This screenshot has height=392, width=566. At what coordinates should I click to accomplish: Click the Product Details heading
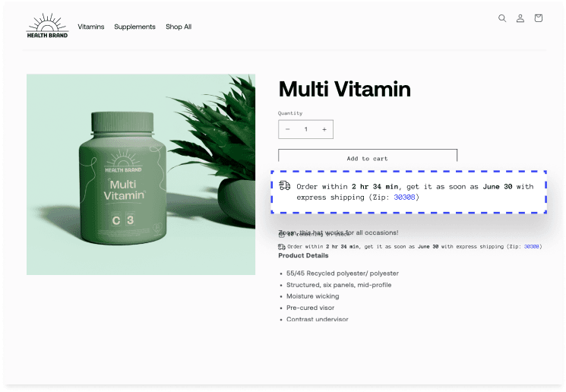pyautogui.click(x=303, y=255)
